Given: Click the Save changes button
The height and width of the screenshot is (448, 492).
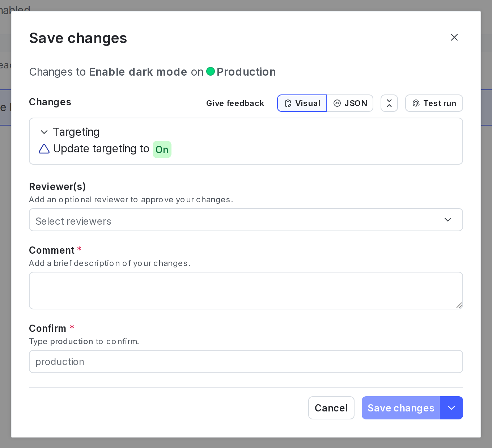Looking at the screenshot, I should click(400, 408).
